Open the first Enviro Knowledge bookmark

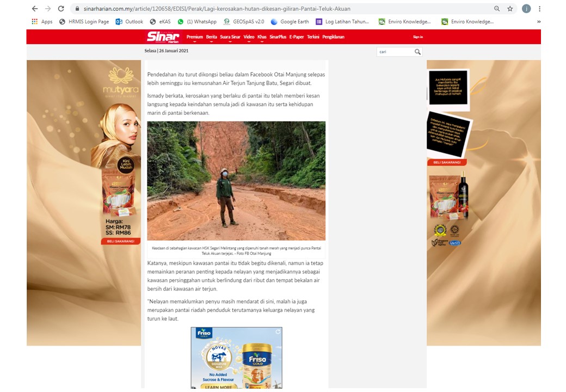[x=405, y=22]
